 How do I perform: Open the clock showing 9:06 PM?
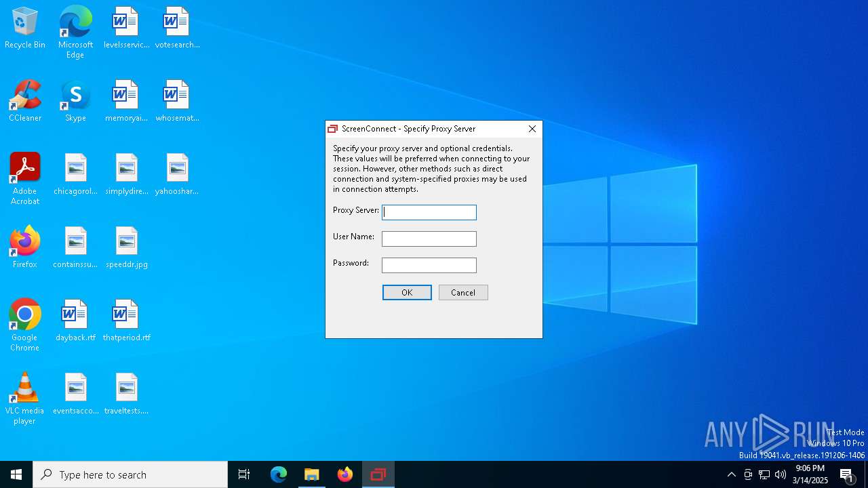click(810, 474)
